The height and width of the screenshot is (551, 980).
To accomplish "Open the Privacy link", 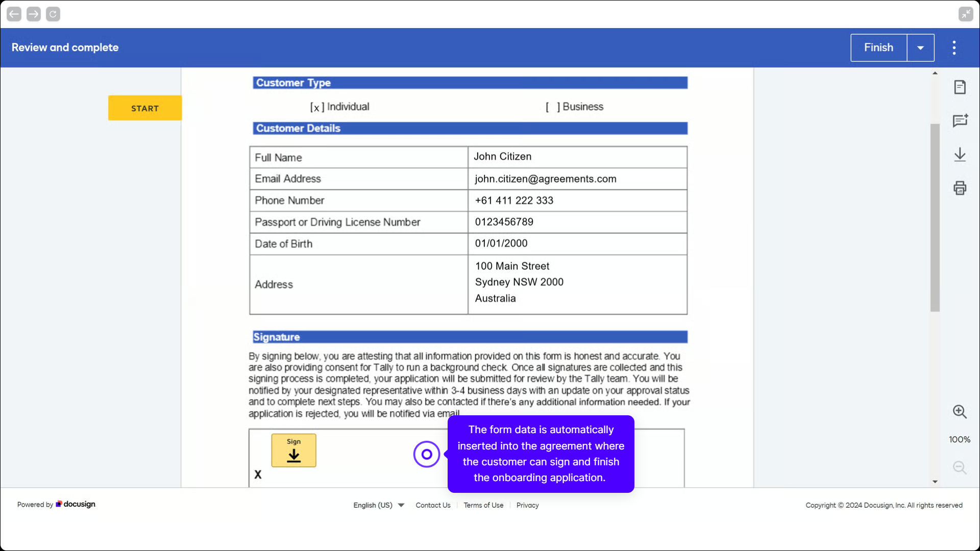I will point(527,505).
